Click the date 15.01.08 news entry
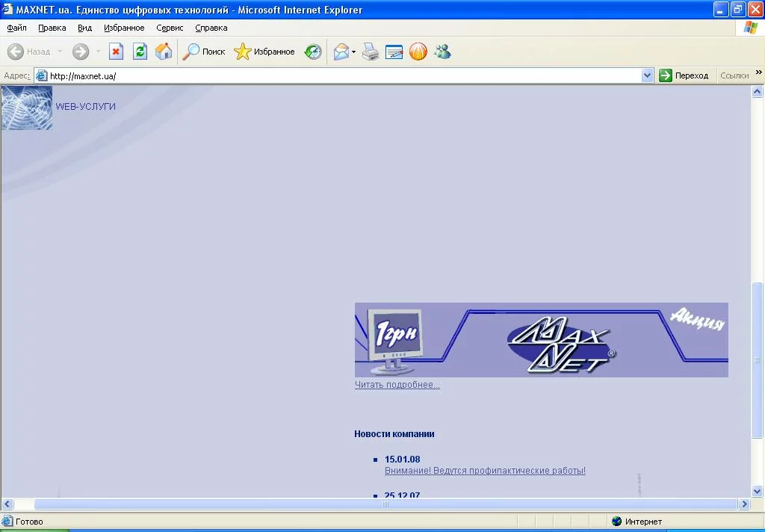Screen dimensions: 765x532 [402, 460]
